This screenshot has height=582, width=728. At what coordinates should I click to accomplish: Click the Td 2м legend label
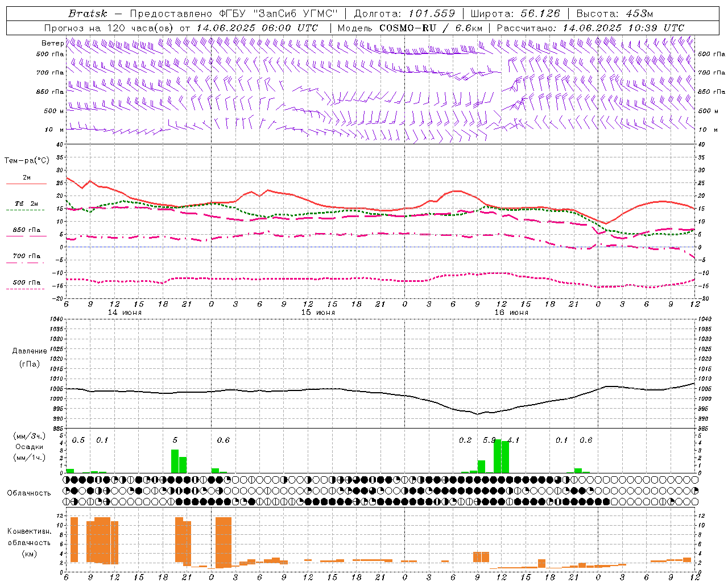pos(27,203)
